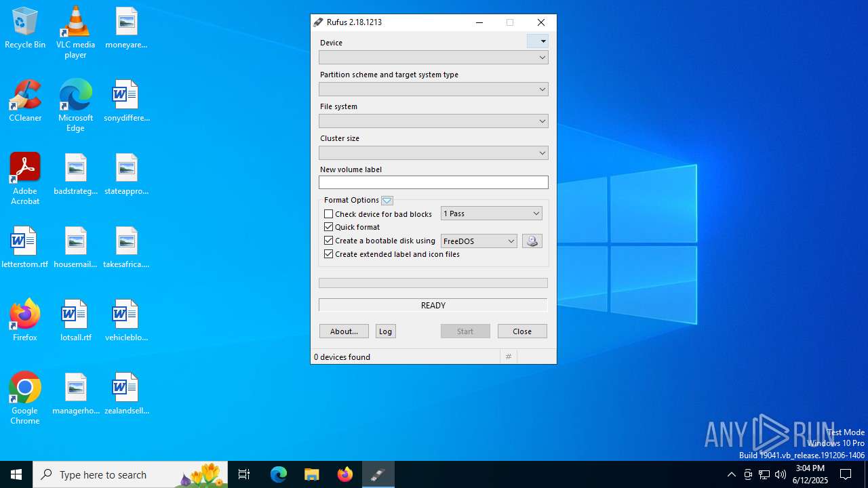Open the File system dropdown

433,121
